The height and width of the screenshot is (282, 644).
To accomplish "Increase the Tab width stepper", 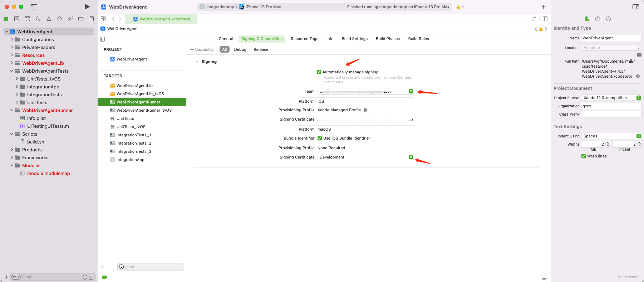I will click(x=608, y=143).
